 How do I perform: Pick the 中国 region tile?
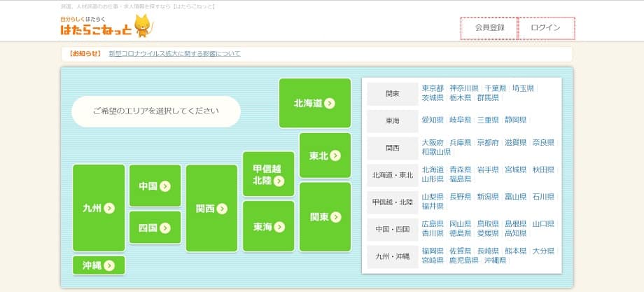[x=155, y=186]
